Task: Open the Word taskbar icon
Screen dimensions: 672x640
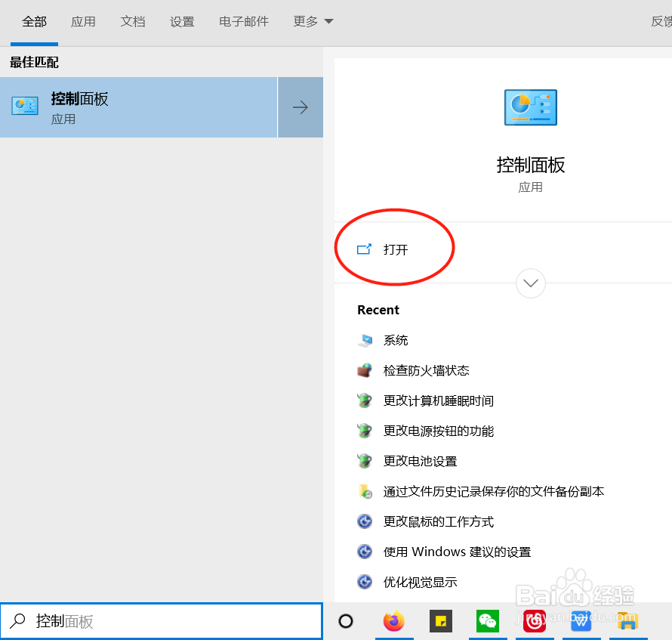Action: point(581,621)
